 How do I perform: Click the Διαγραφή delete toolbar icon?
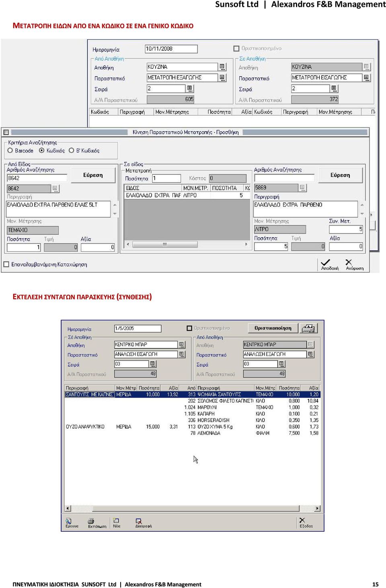(139, 521)
